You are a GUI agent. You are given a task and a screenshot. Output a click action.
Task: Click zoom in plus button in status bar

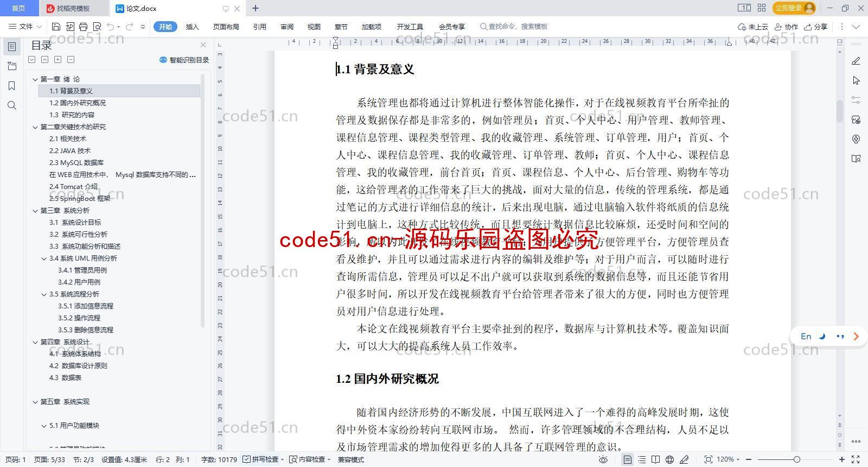point(842,459)
